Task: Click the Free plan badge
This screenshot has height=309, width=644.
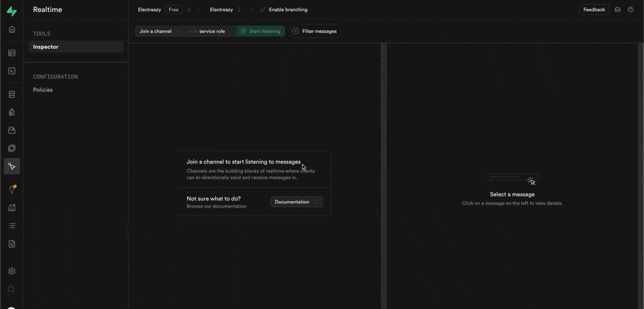Action: coord(174,9)
